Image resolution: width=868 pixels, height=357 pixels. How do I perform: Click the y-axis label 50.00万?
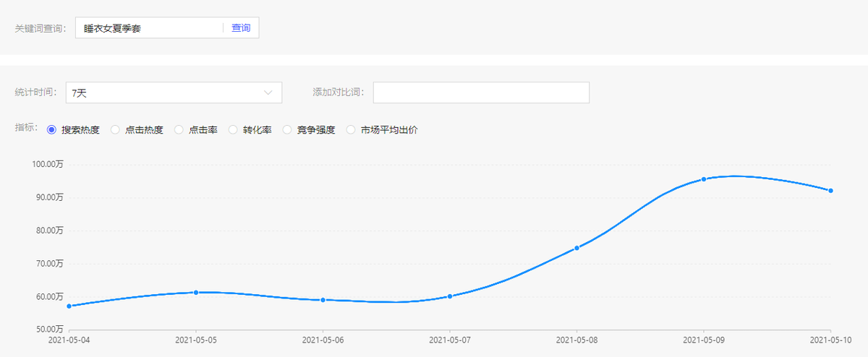click(50, 329)
